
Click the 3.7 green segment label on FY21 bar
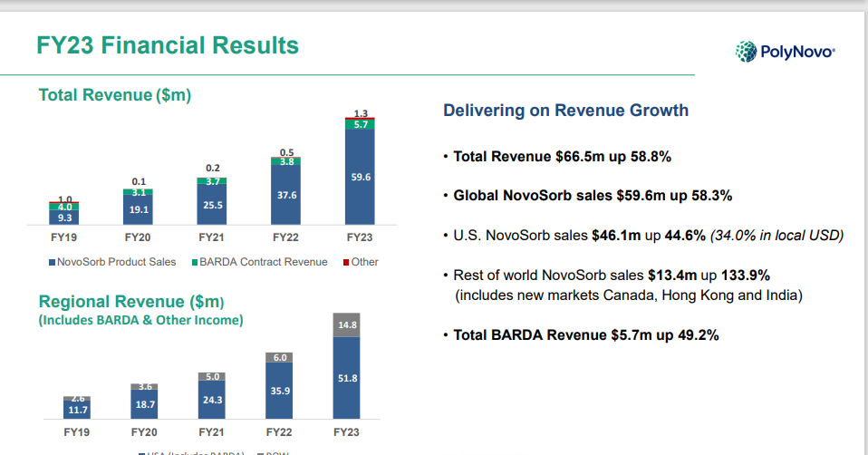click(x=213, y=181)
